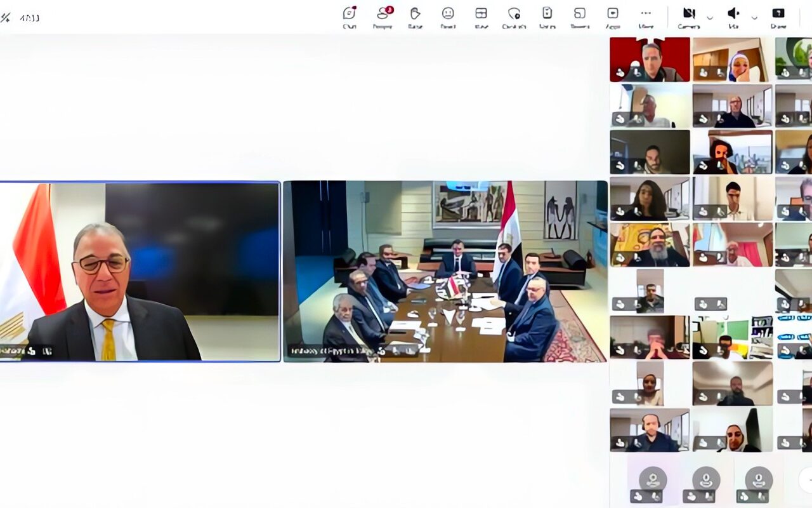The width and height of the screenshot is (812, 508).
Task: Open meeting Notes
Action: (547, 17)
